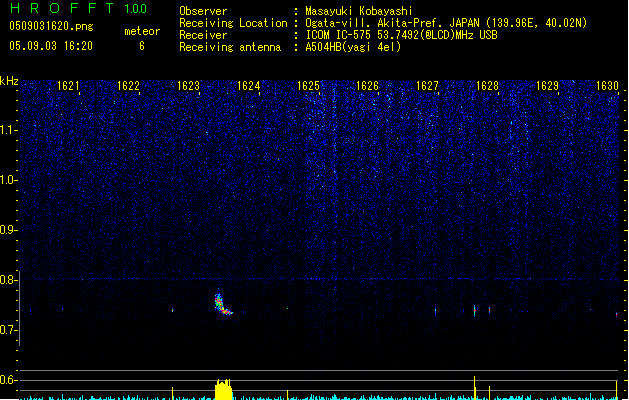This screenshot has width=629, height=400.
Task: Click the Receiver label
Action: [203, 35]
